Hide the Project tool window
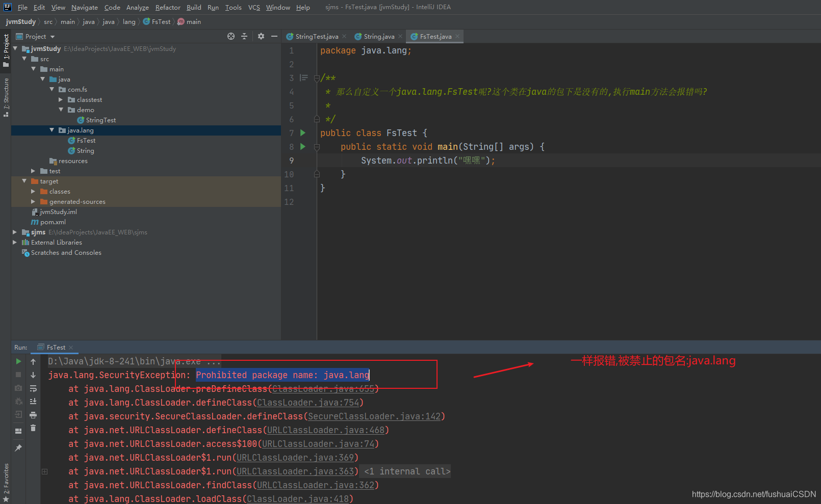Screen dimensions: 821x504 click(274, 36)
